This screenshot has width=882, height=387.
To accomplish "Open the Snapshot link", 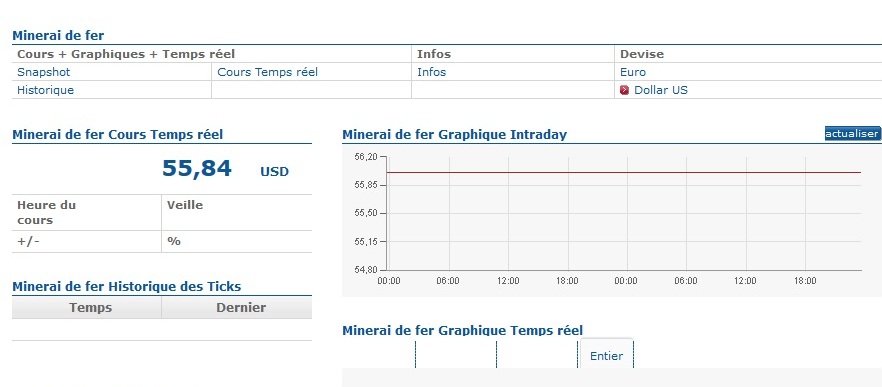I will pos(44,72).
